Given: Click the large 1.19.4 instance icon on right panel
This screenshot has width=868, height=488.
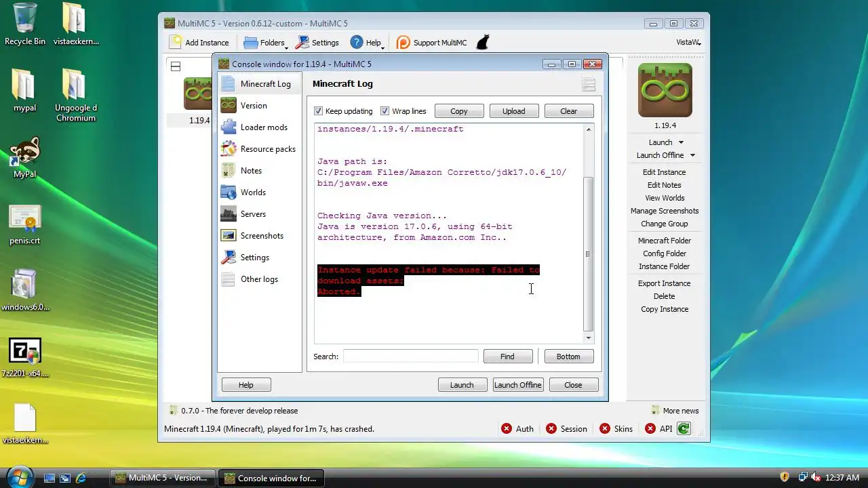Looking at the screenshot, I should point(665,90).
